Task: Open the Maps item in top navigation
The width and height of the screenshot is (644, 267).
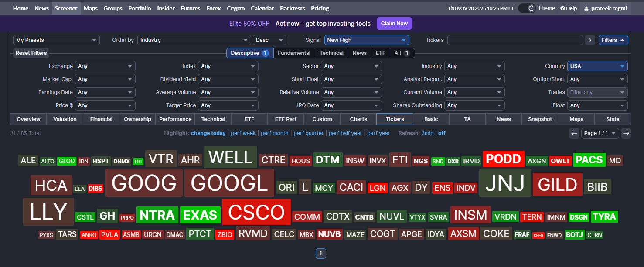Action: coord(91,8)
